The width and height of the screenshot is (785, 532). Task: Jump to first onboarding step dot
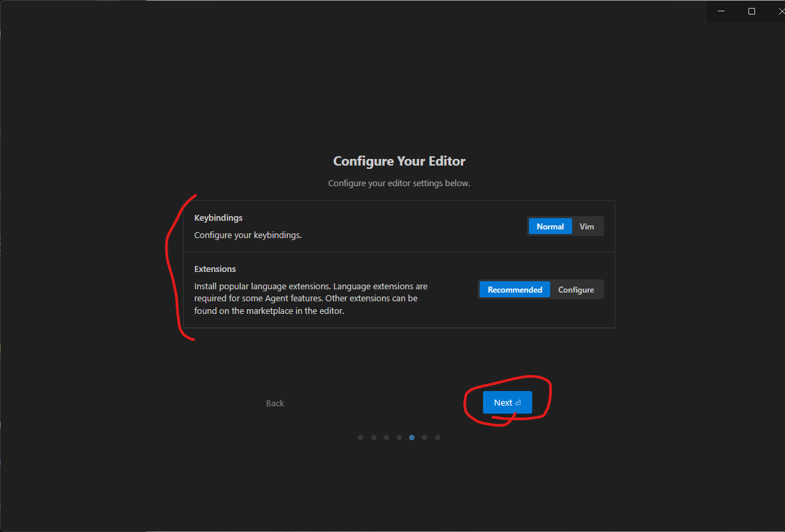(x=361, y=438)
